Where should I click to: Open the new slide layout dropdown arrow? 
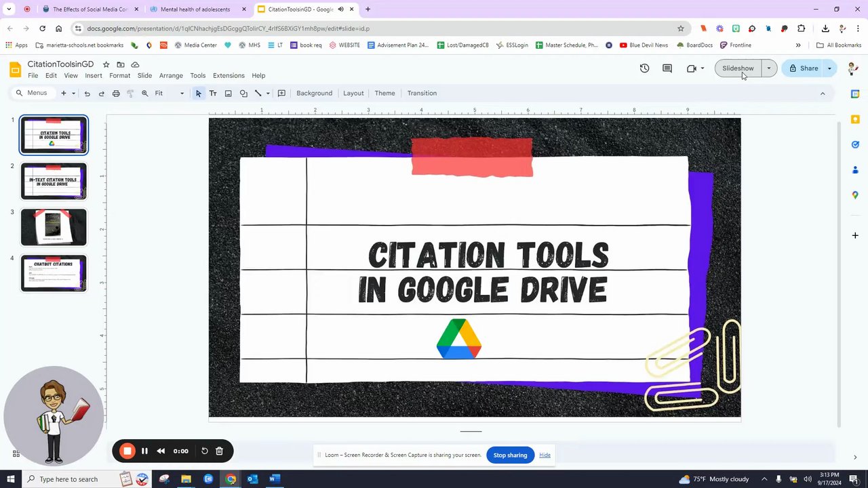[x=73, y=94]
